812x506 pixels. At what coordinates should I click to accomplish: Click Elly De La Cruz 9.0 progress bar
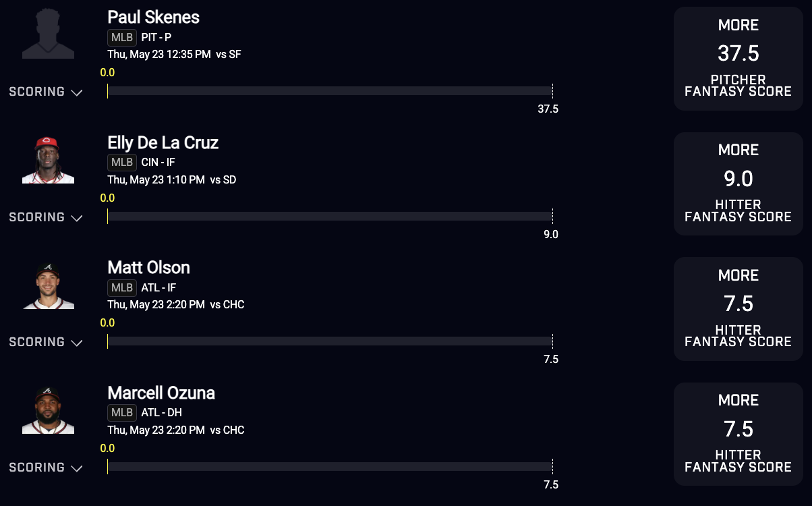click(329, 217)
